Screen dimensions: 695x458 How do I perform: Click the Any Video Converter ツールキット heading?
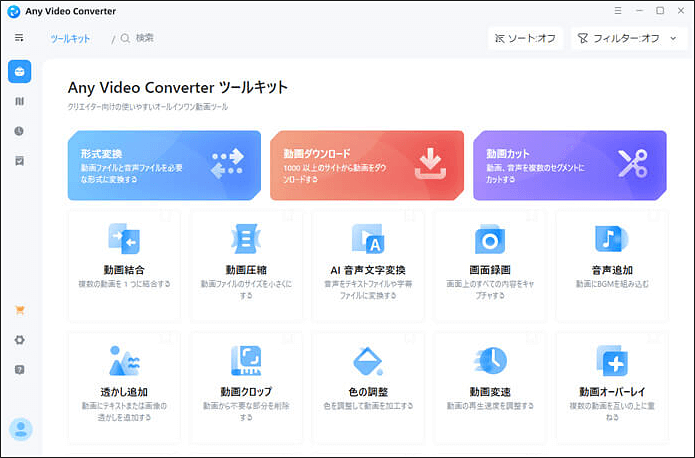tap(178, 87)
